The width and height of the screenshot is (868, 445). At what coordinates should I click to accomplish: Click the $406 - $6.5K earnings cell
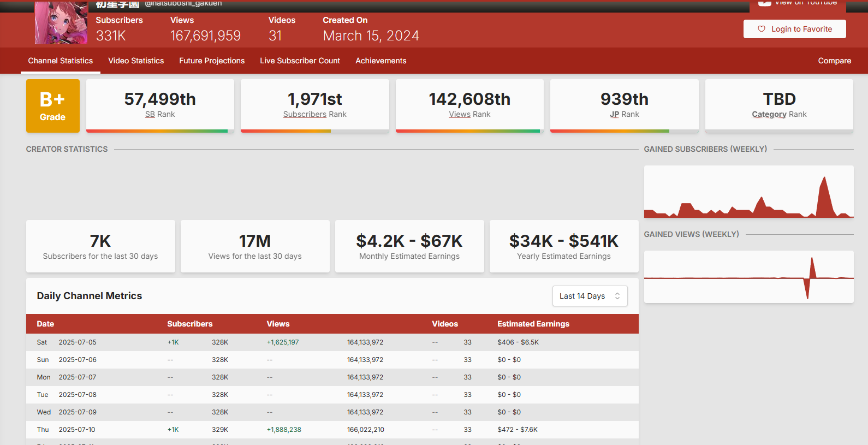[x=518, y=342]
